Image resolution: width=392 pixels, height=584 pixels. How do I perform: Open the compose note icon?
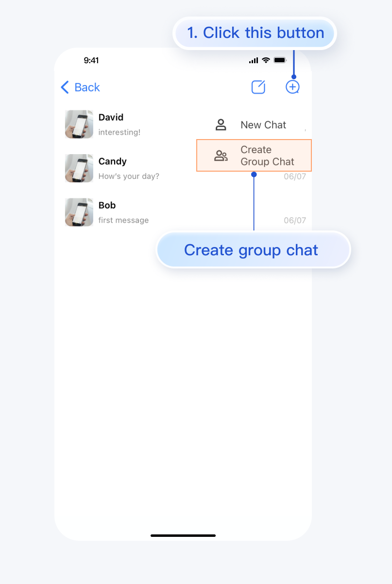(x=258, y=87)
